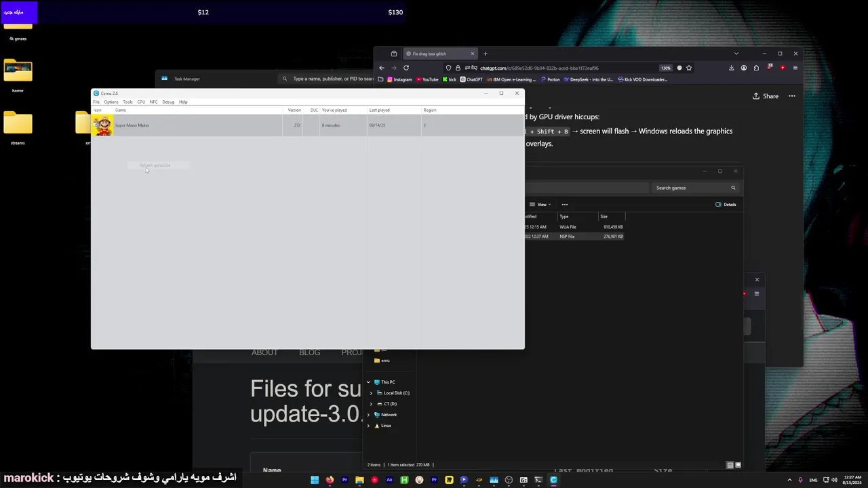
Task: Open the ChatGPT three-dots options menu
Action: tap(791, 96)
